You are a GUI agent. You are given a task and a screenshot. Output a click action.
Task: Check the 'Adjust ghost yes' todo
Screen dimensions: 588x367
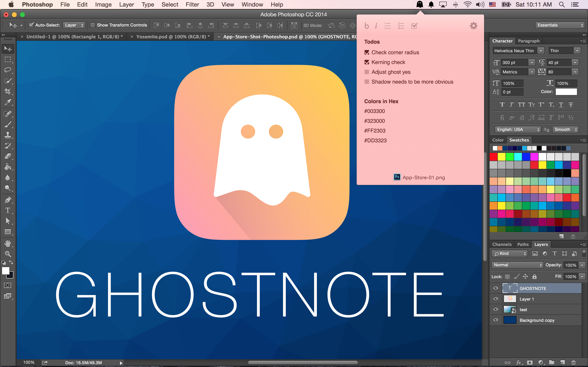[367, 72]
